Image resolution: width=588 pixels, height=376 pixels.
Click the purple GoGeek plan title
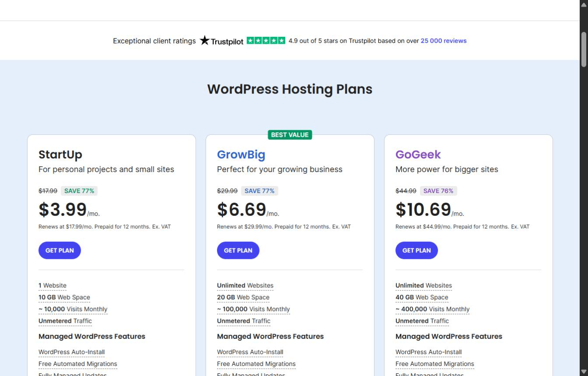click(x=418, y=154)
